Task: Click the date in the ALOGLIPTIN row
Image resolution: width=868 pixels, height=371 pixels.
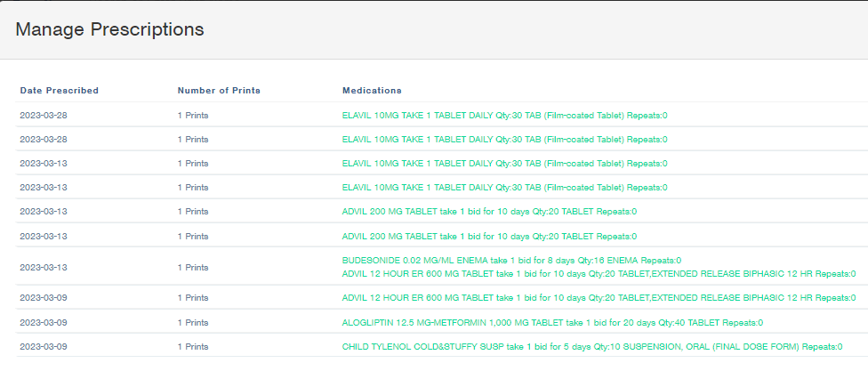Action: (44, 322)
